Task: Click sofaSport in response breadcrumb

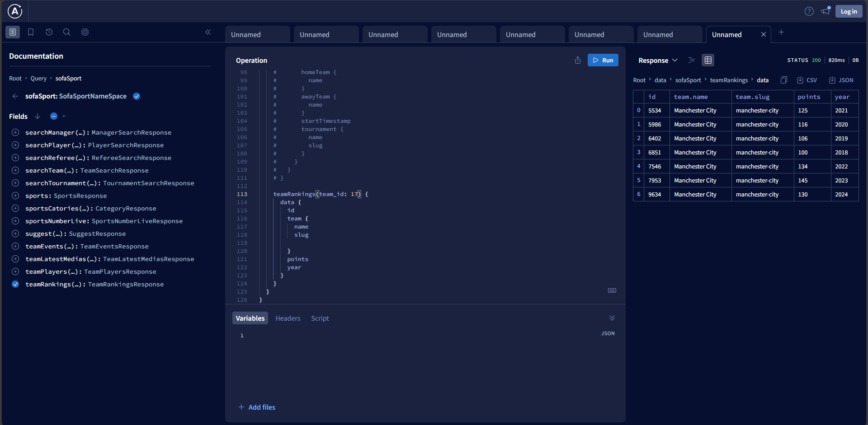Action: 688,80
